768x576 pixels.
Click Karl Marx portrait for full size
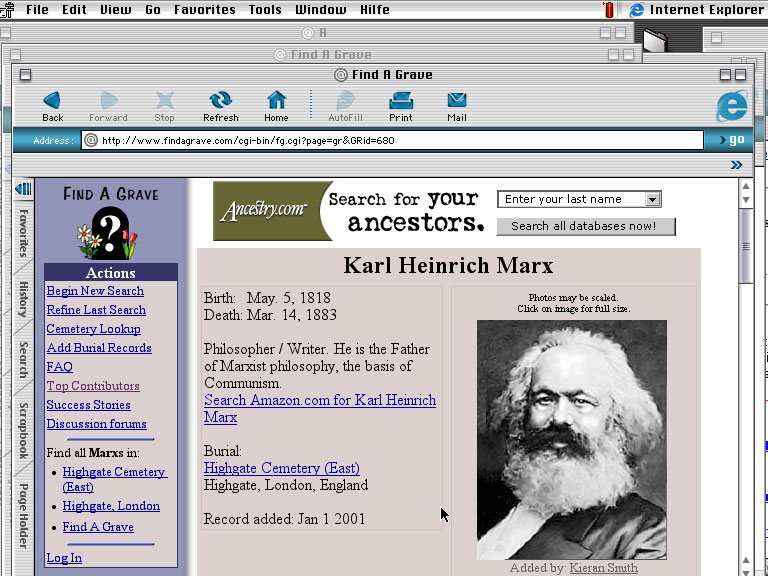[x=571, y=439]
